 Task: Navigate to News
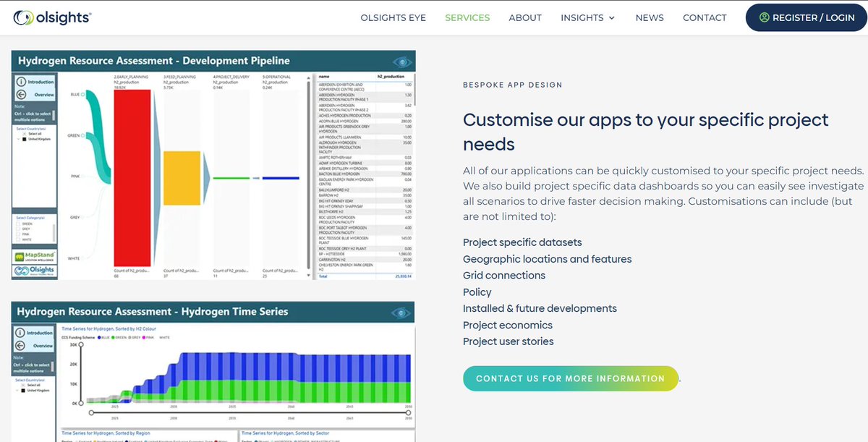click(650, 17)
